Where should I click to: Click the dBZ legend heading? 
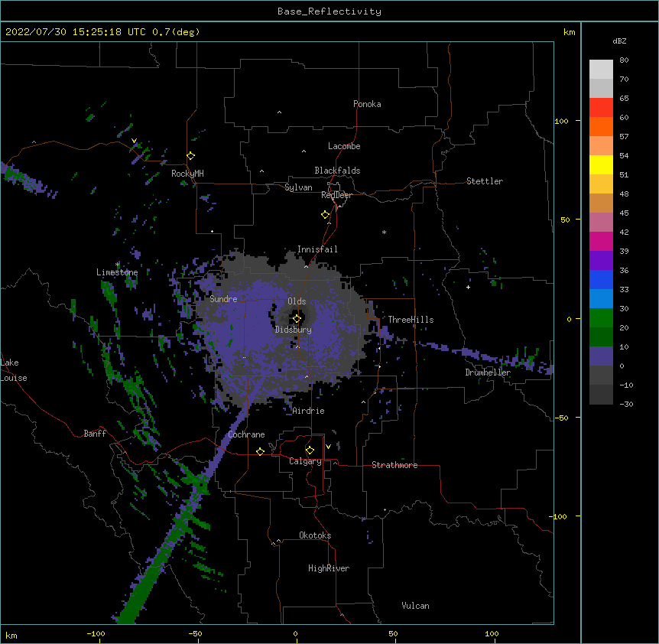pos(619,41)
